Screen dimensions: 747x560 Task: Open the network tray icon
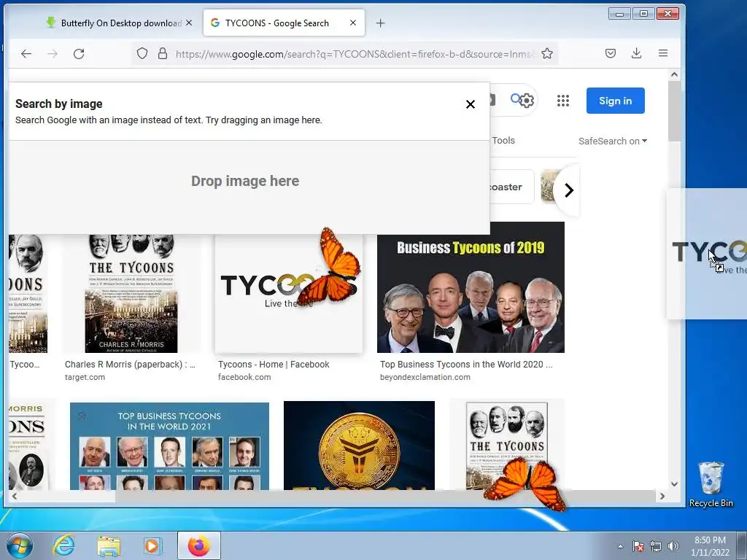tap(656, 546)
